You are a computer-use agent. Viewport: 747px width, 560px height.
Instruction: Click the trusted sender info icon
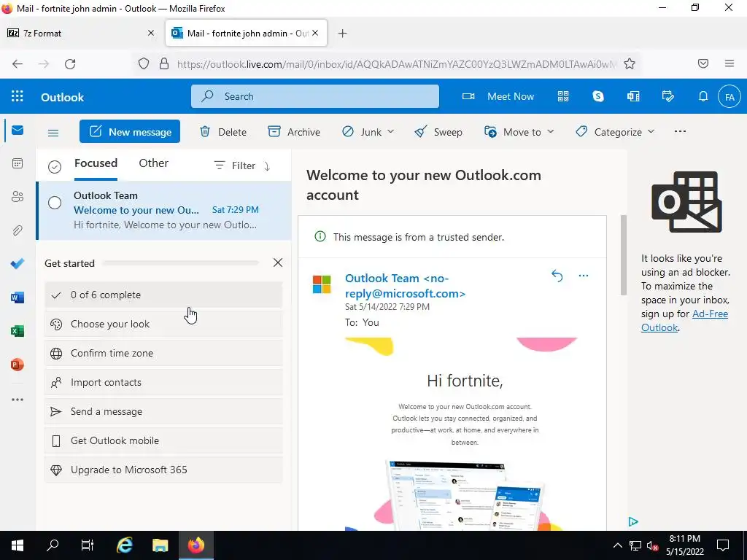tap(320, 237)
